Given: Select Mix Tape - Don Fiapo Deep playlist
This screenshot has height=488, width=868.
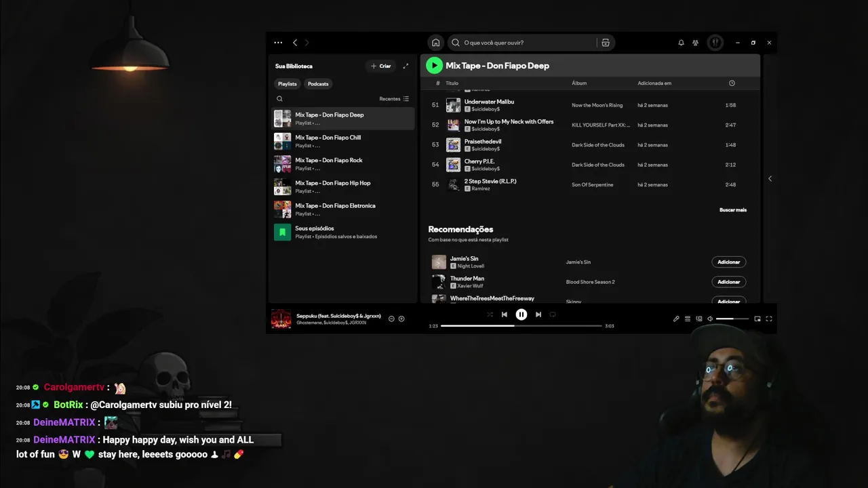Looking at the screenshot, I should coord(343,119).
